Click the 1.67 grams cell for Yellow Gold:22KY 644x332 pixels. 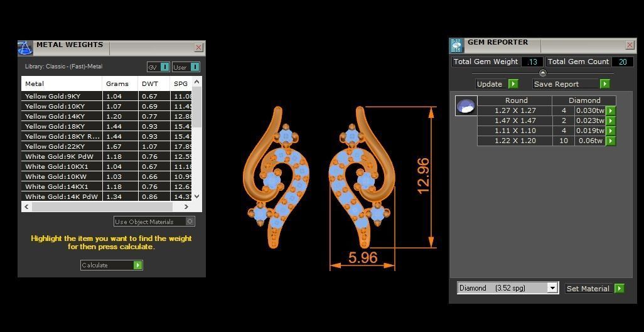point(119,146)
